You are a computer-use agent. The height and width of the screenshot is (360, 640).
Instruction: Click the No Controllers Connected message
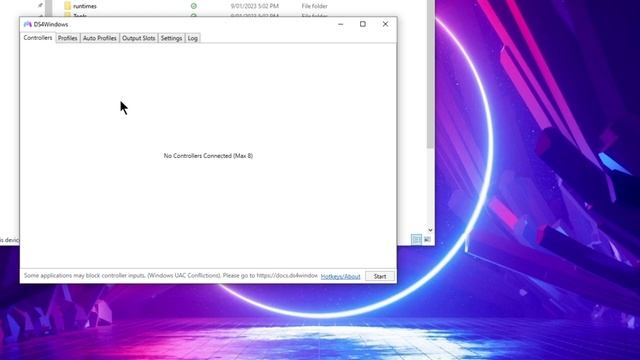[208, 156]
